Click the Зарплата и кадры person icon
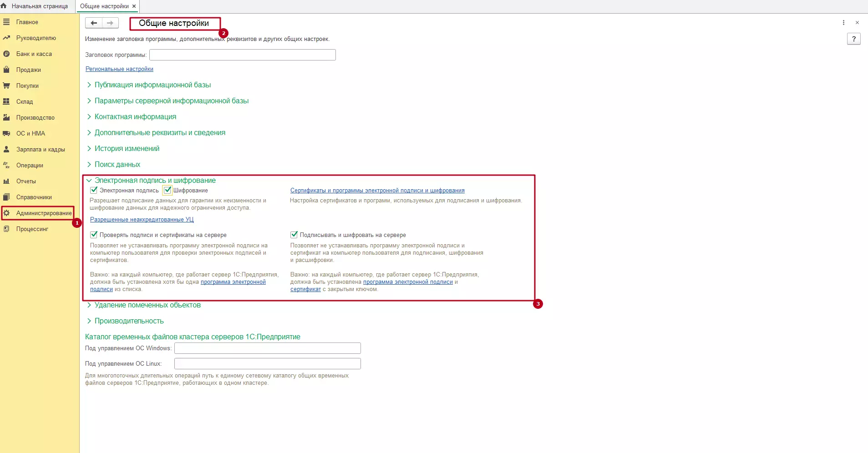The image size is (868, 453). click(x=6, y=149)
